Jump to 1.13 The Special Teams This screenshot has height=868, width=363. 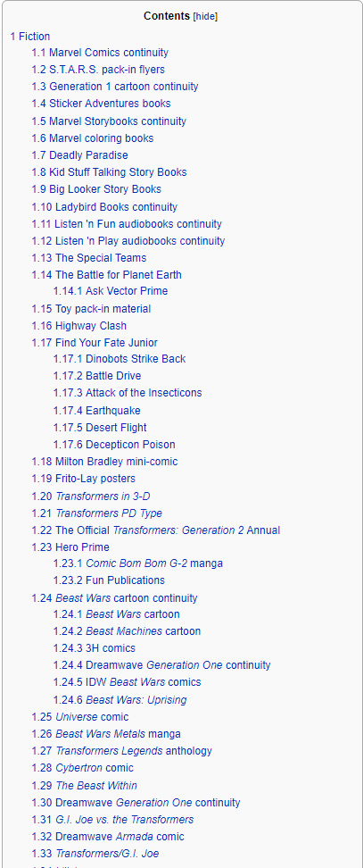click(x=89, y=258)
